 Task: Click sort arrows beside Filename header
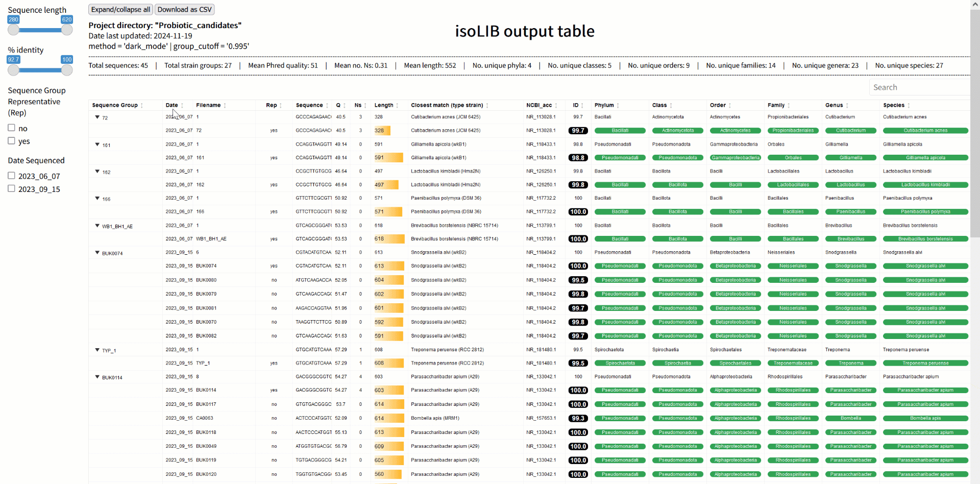[225, 106]
